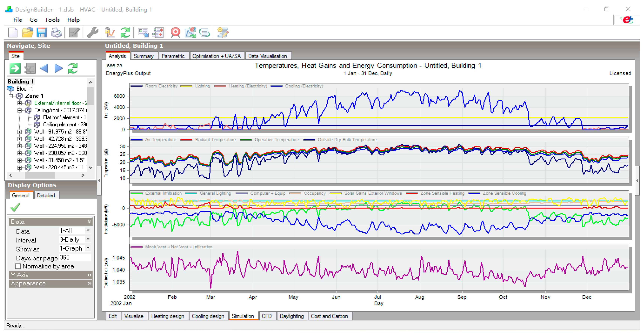Click the green checkmark apply icon

15,207
